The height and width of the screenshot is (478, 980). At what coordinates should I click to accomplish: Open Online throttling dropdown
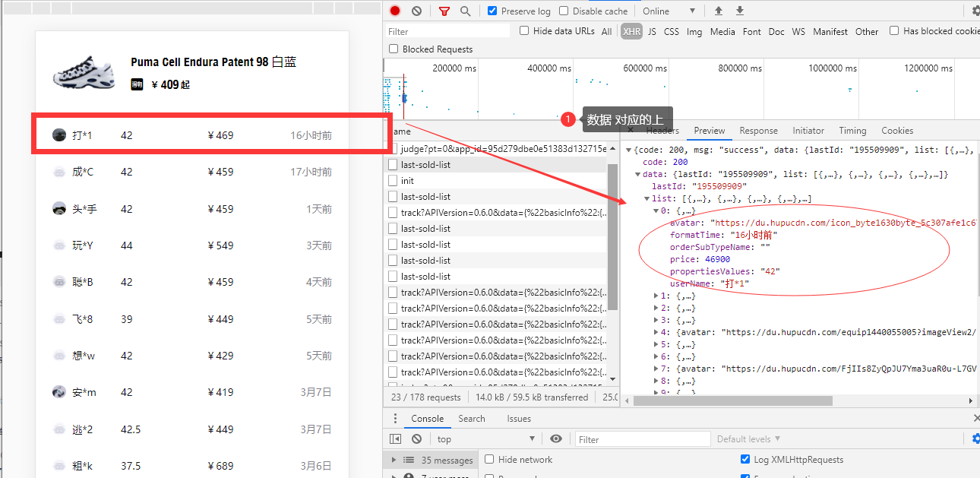click(x=669, y=11)
